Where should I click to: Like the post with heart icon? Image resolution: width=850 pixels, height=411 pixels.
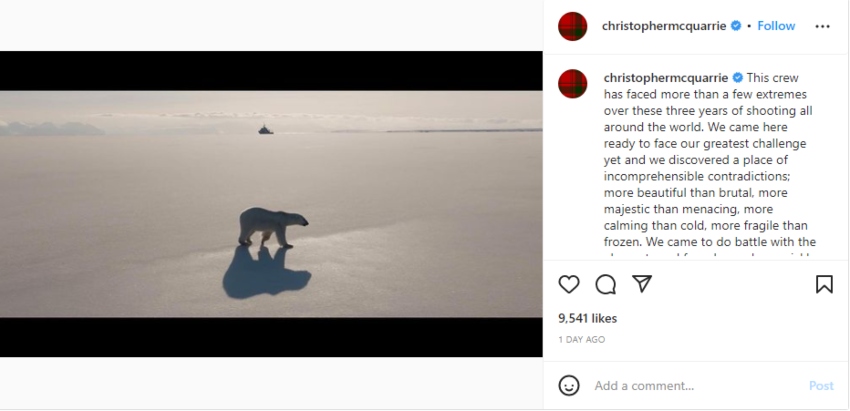[x=569, y=284]
